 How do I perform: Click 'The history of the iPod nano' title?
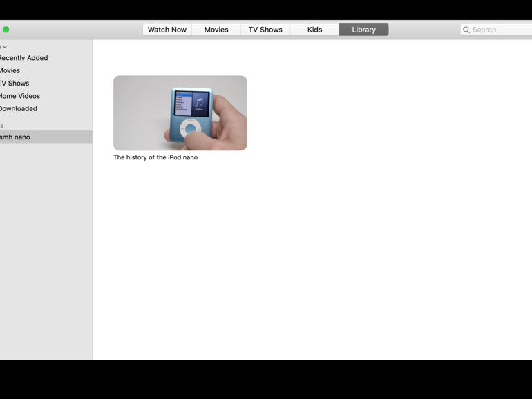(x=155, y=157)
